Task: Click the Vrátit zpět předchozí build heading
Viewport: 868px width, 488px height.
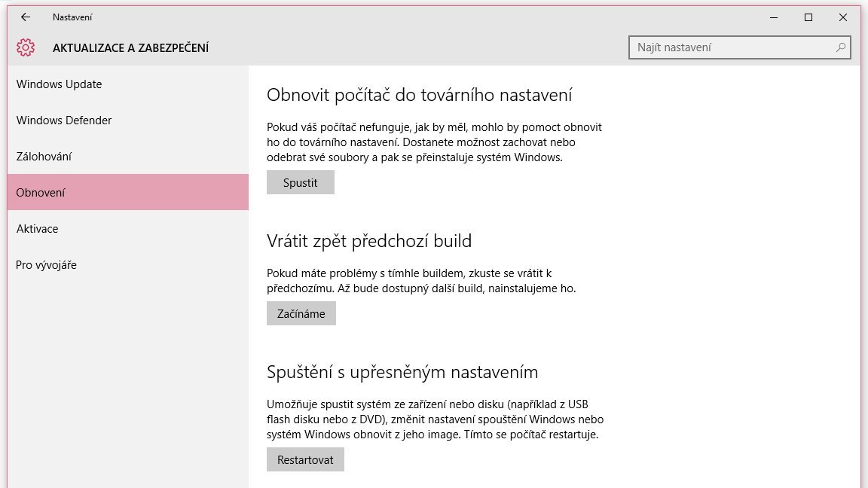Action: [369, 241]
